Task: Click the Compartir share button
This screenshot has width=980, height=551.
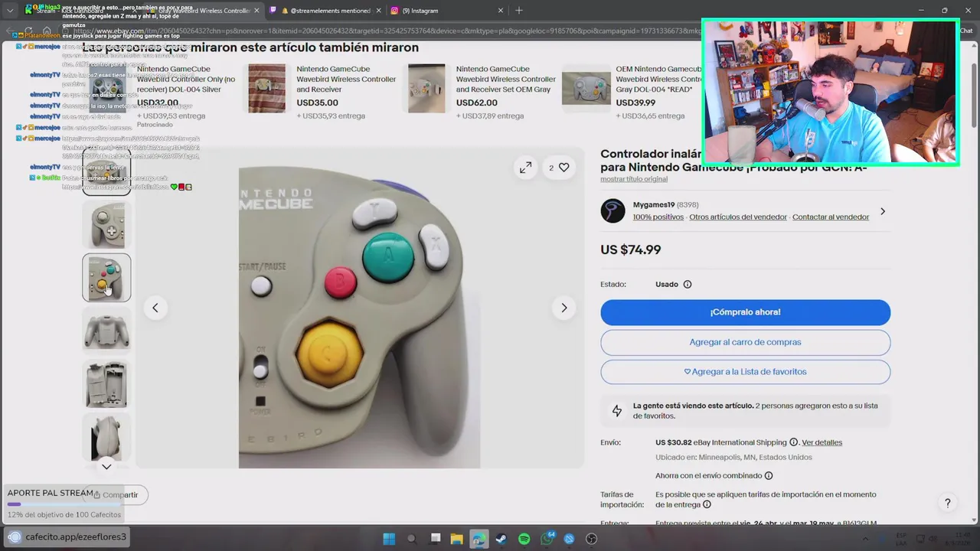Action: [116, 495]
